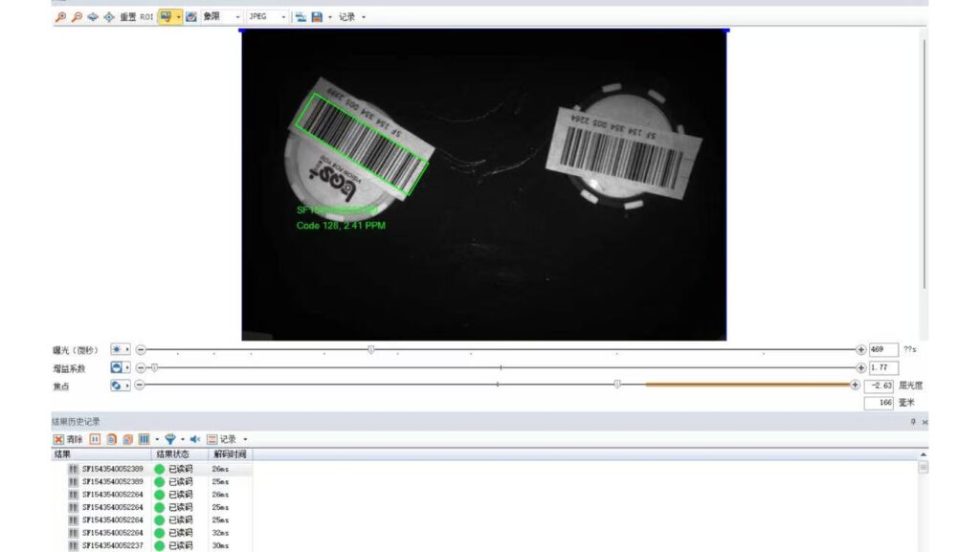Click the green decoded barcode region in image
The height and width of the screenshot is (552, 980).
click(x=362, y=144)
